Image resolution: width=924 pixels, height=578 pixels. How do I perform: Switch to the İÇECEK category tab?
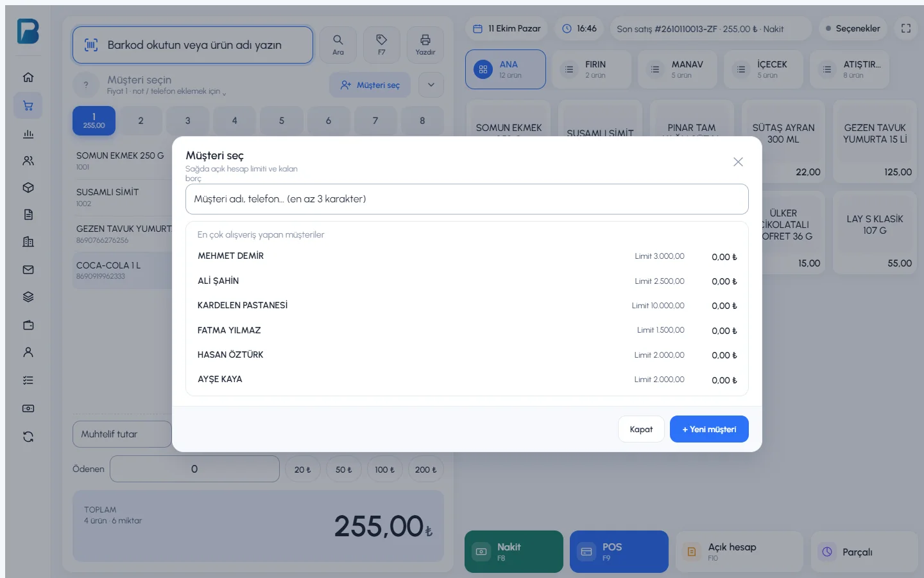click(764, 69)
